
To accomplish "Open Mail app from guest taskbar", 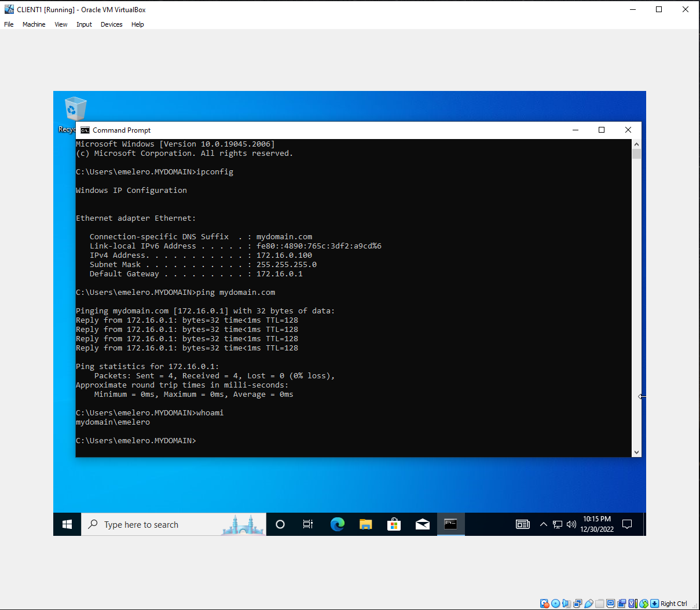I will [422, 524].
